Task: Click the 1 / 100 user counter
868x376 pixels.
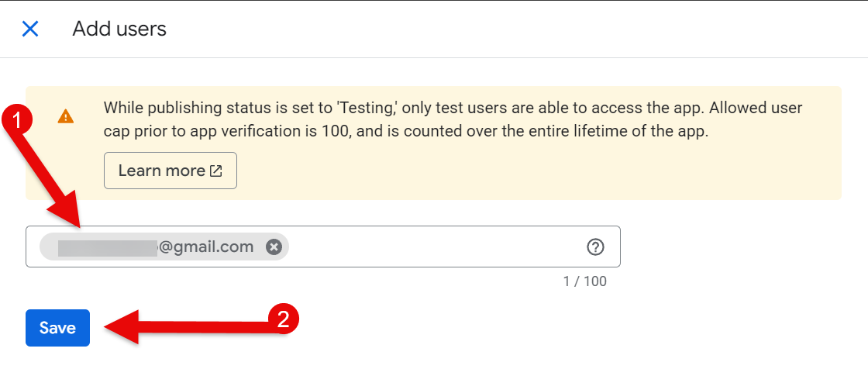Action: pyautogui.click(x=584, y=281)
